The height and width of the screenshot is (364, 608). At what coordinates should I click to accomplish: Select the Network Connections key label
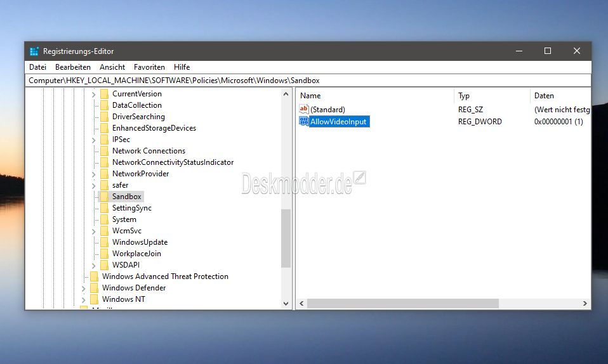click(x=149, y=151)
